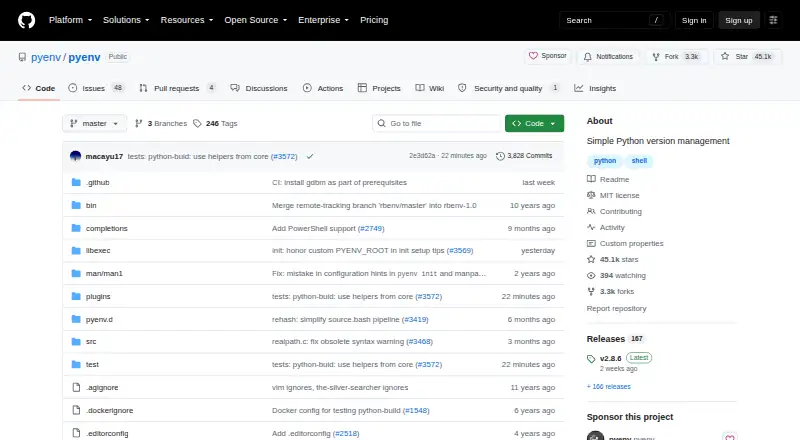Screen dimensions: 800x440
Task: Open the Security and quality tab
Action: tap(509, 88)
